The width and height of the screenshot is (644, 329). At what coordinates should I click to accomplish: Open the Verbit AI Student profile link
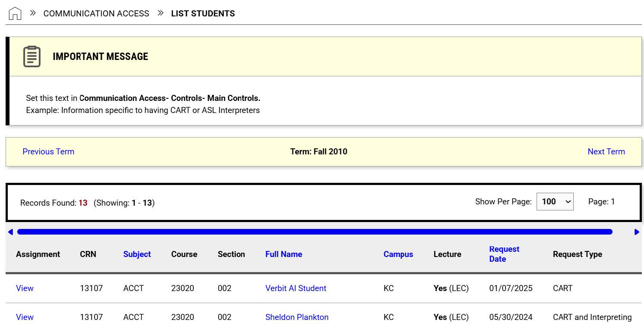(295, 288)
